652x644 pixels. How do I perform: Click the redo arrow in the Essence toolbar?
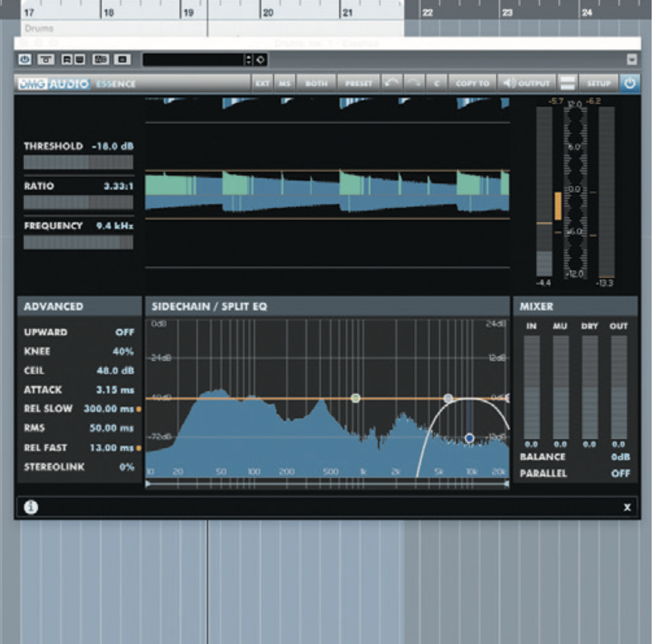[413, 83]
